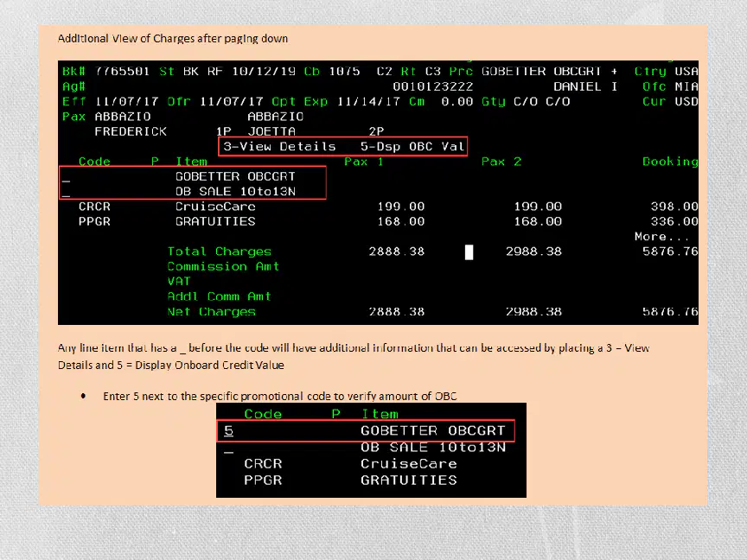The height and width of the screenshot is (560, 747).
Task: Click the 'Code' column header in upper screen
Action: tap(94, 162)
